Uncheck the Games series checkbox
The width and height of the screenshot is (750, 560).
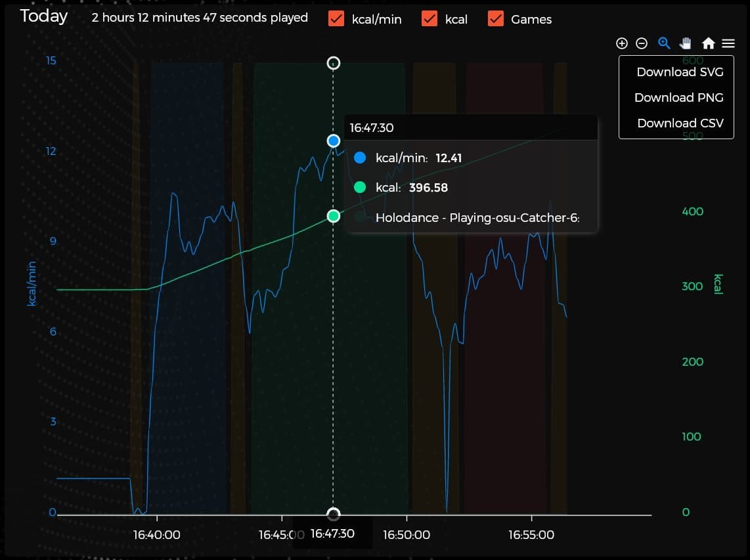(496, 18)
